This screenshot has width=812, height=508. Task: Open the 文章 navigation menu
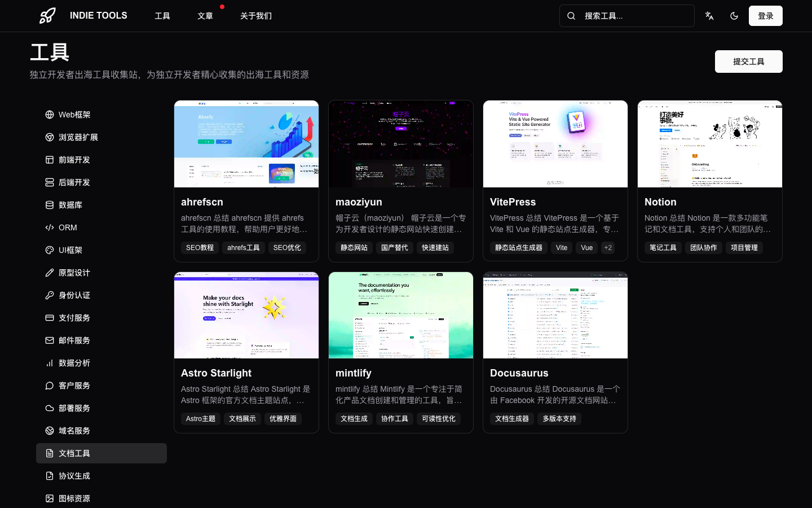(205, 16)
